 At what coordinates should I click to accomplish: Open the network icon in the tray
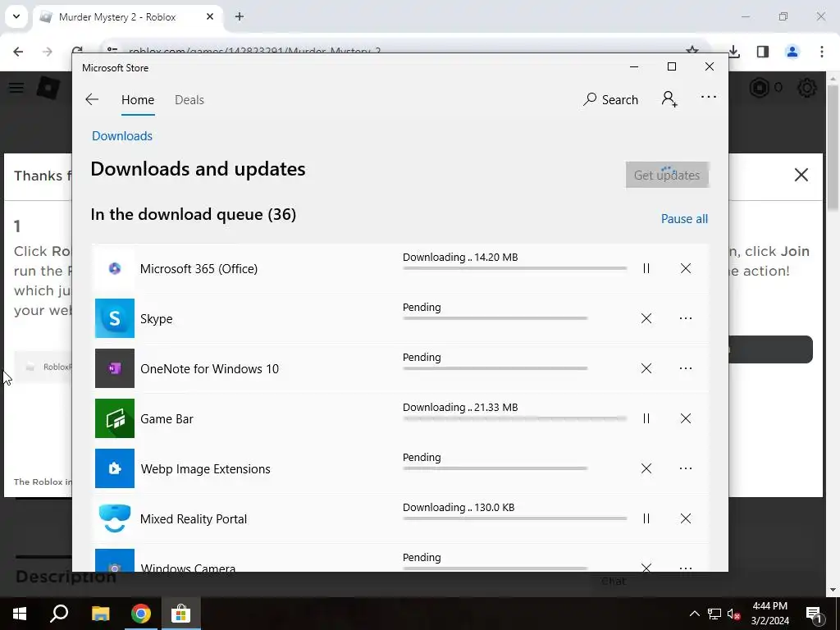pyautogui.click(x=714, y=614)
